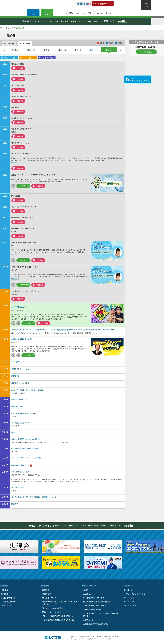Image resolution: width=164 pixels, height=644 pixels.
Task: Click the PDFで見る button
Action: coord(146,52)
